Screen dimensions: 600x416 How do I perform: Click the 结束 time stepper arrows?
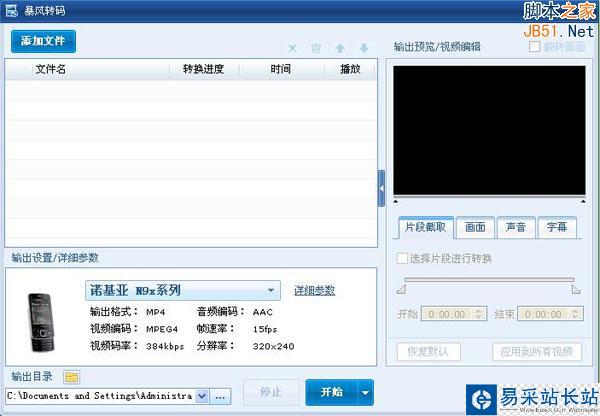coord(576,314)
